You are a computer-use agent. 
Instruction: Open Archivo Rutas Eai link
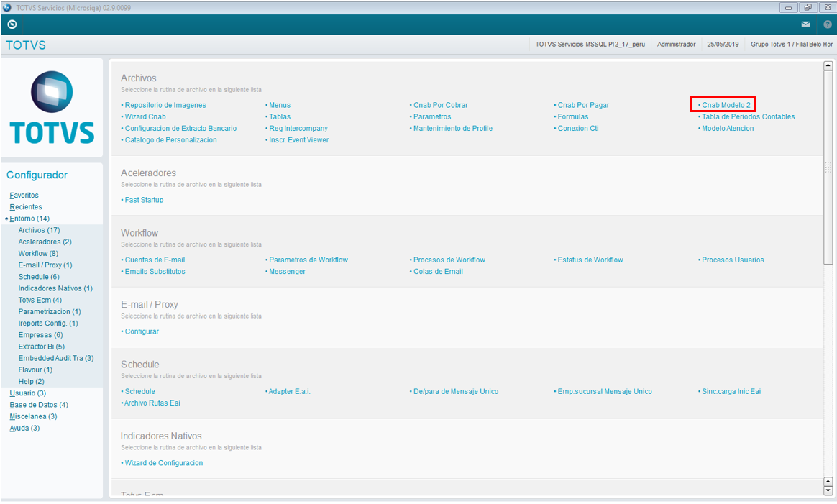pyautogui.click(x=152, y=403)
